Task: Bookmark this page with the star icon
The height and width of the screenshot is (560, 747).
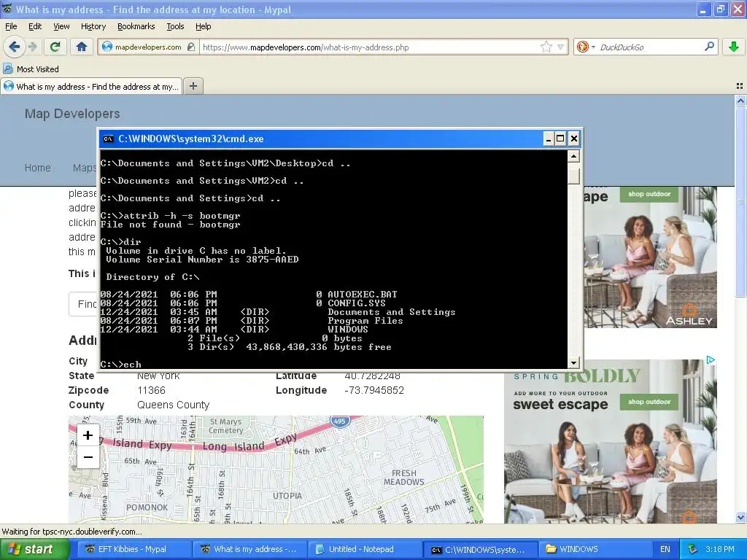Action: (x=546, y=47)
